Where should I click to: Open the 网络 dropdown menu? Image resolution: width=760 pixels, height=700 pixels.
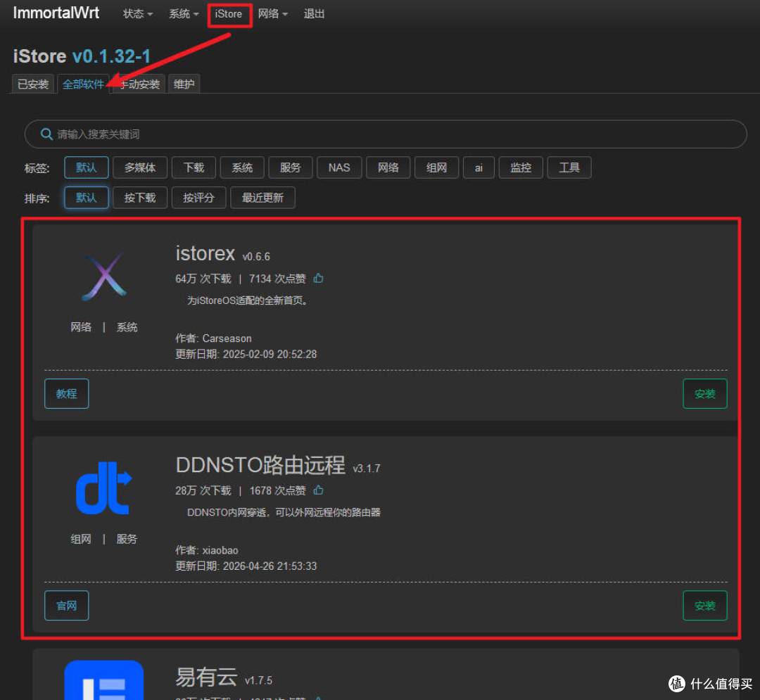(273, 14)
